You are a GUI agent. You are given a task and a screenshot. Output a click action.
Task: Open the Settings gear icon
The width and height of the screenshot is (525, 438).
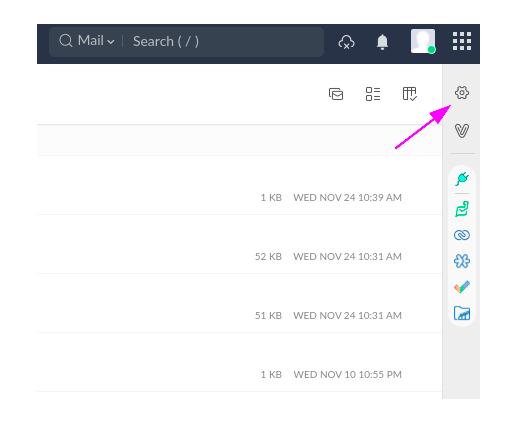[x=462, y=92]
